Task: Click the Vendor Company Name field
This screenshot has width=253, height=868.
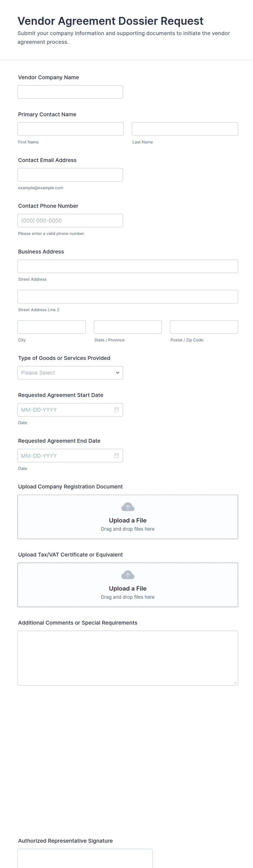Action: 70,92
